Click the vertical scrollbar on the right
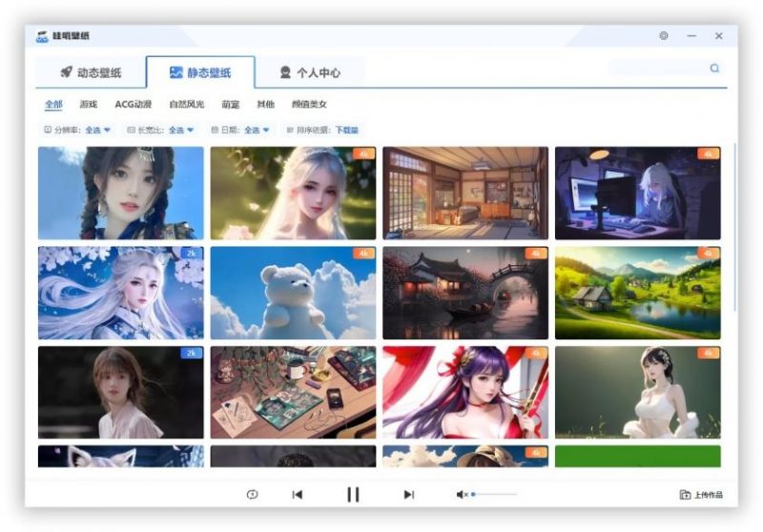 733,227
